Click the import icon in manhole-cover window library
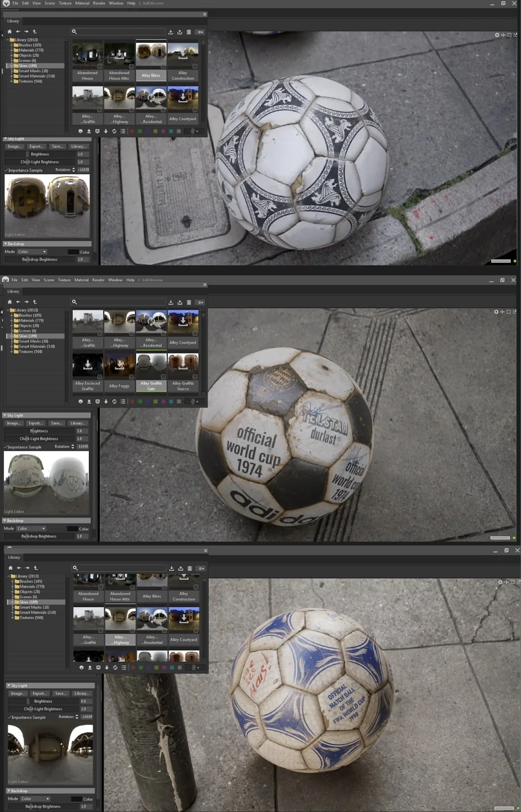 [x=171, y=32]
